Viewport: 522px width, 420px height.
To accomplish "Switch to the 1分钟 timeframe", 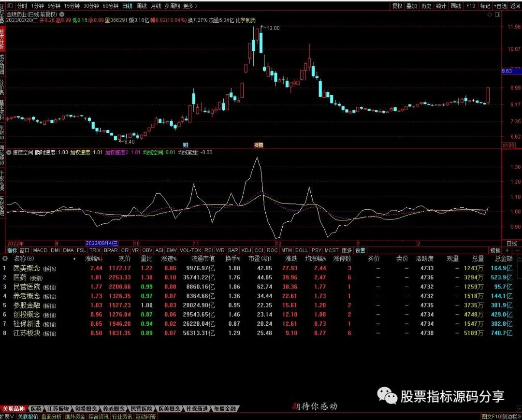I will (x=37, y=6).
